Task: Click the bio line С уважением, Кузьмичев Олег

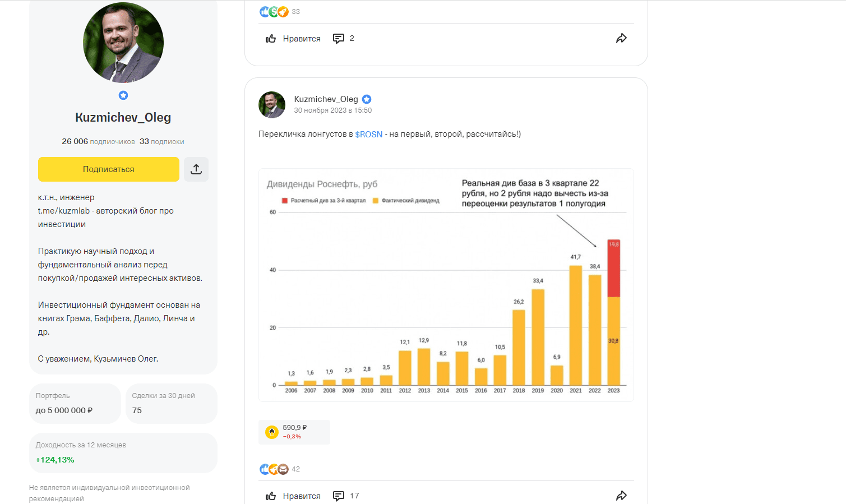Action: 98,359
